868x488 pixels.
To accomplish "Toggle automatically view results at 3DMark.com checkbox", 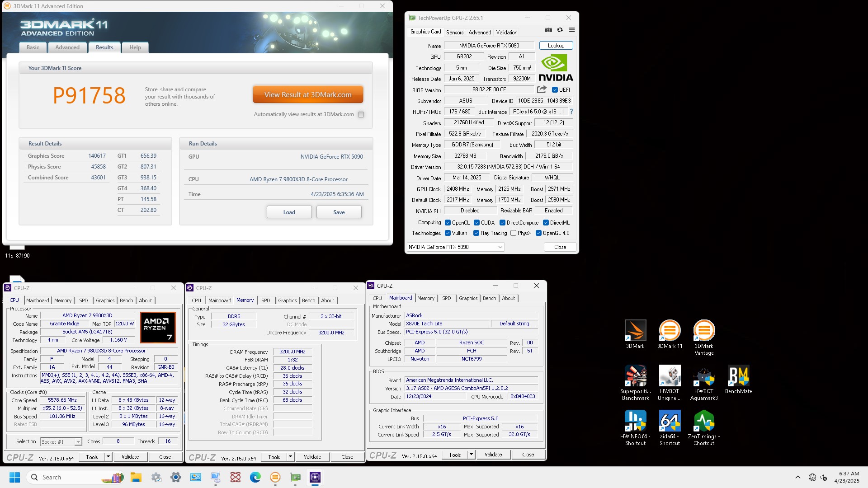I will tap(361, 115).
